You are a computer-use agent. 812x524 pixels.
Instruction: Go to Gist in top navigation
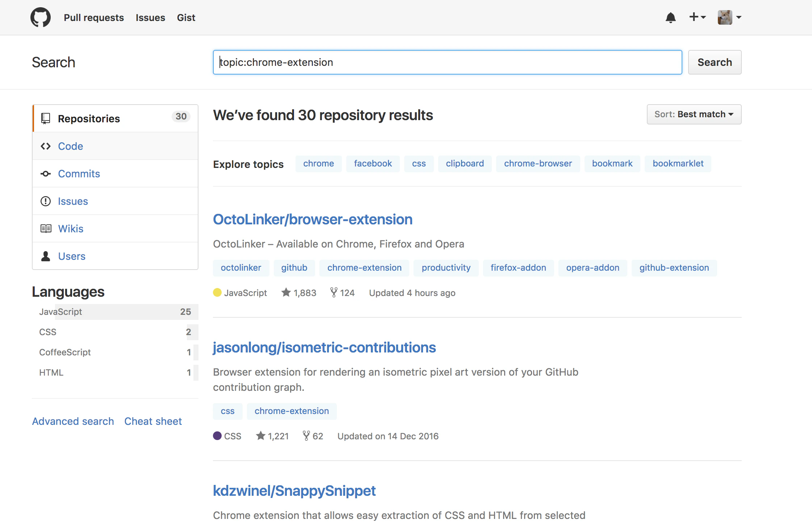[186, 17]
